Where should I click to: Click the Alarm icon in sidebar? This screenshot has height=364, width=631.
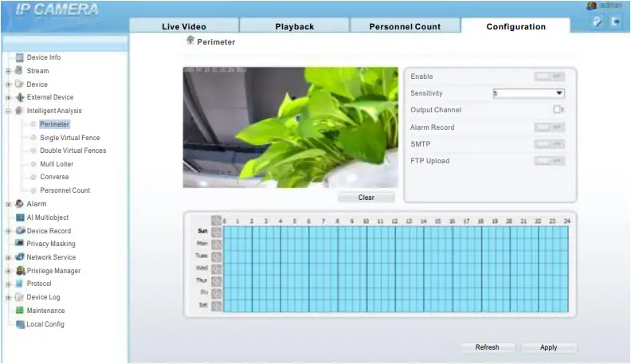19,204
